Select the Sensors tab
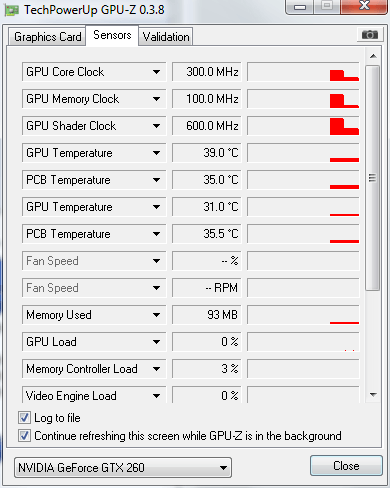This screenshot has width=390, height=488. 112,35
